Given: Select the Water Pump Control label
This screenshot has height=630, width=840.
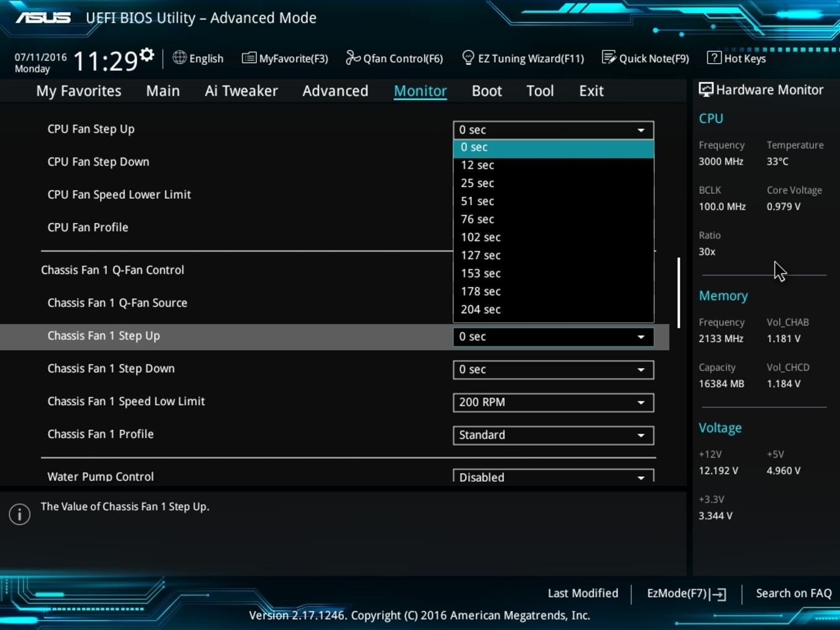Looking at the screenshot, I should (101, 476).
